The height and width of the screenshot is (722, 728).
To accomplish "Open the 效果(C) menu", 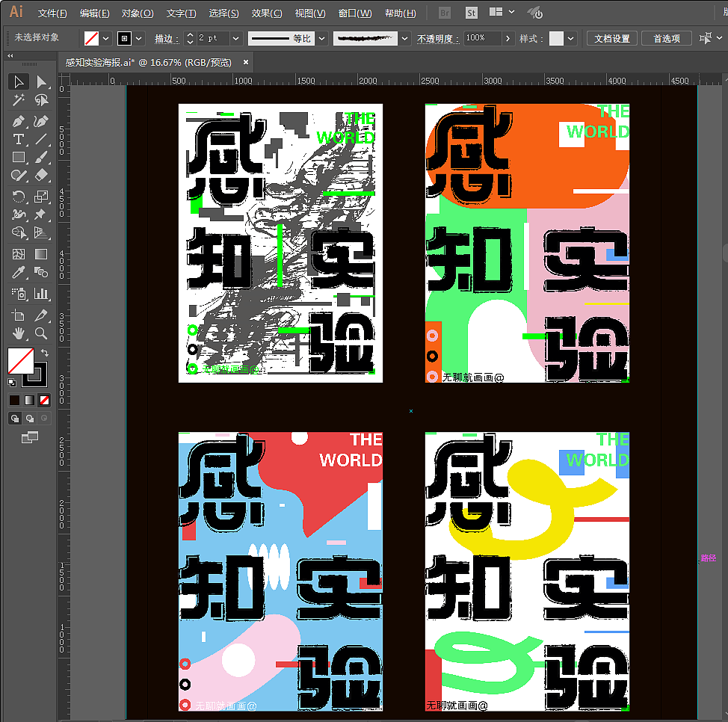I will [x=267, y=13].
